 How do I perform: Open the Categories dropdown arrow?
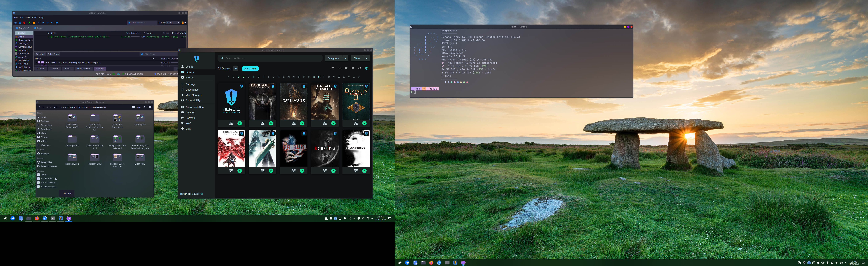[x=345, y=58]
